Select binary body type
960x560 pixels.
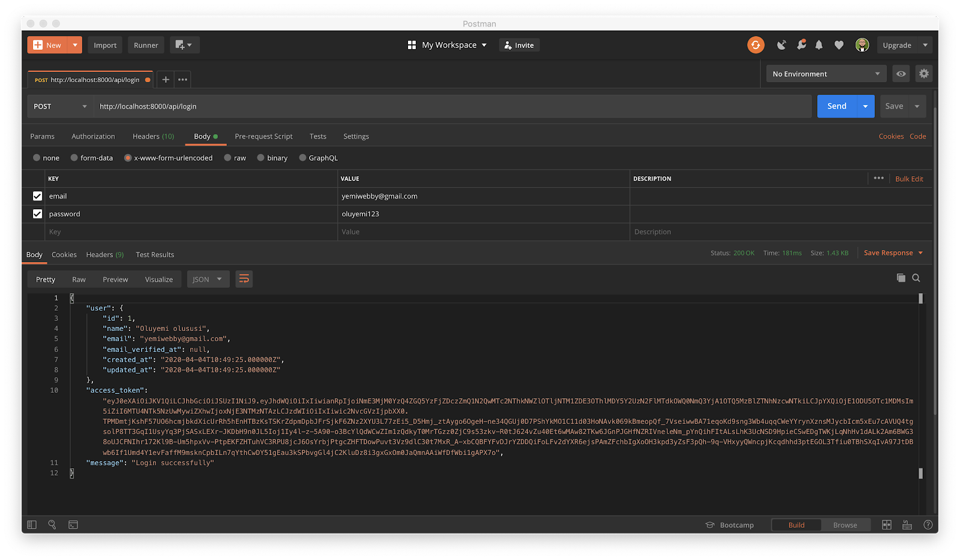[260, 158]
